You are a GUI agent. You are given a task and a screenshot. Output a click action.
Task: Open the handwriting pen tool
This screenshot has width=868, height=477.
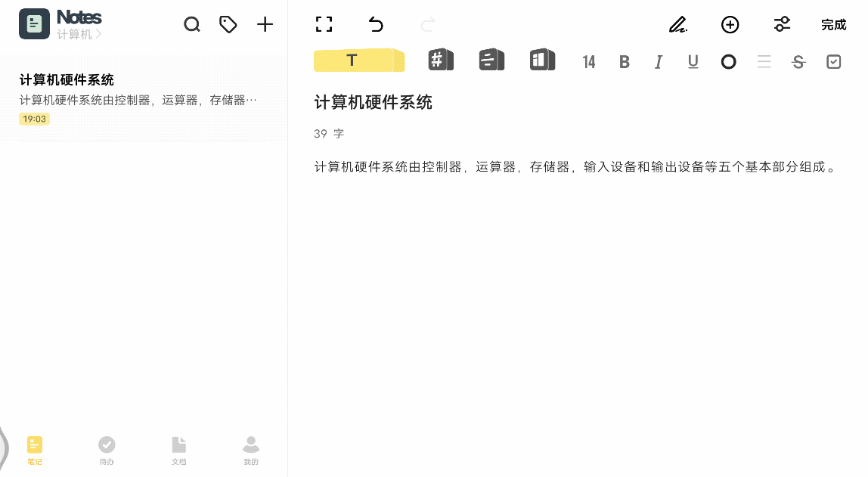(x=677, y=25)
